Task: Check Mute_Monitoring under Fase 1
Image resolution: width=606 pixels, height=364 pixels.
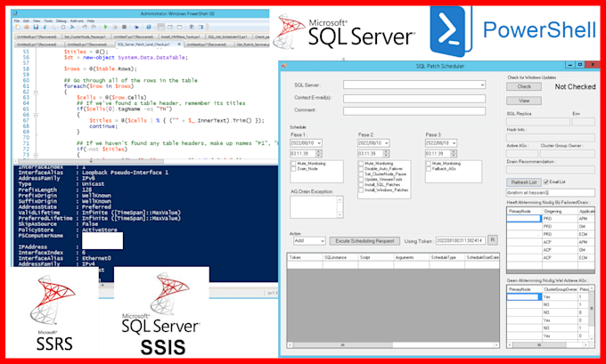Action: 293,164
